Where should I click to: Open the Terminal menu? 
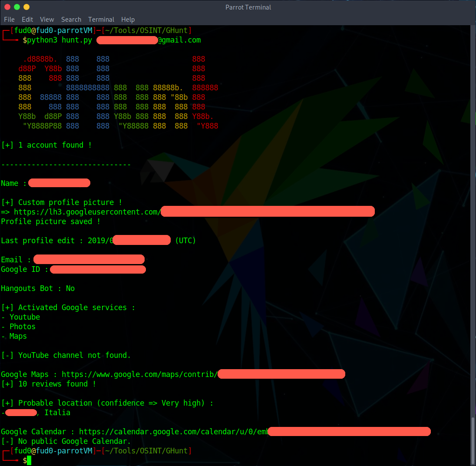(101, 20)
